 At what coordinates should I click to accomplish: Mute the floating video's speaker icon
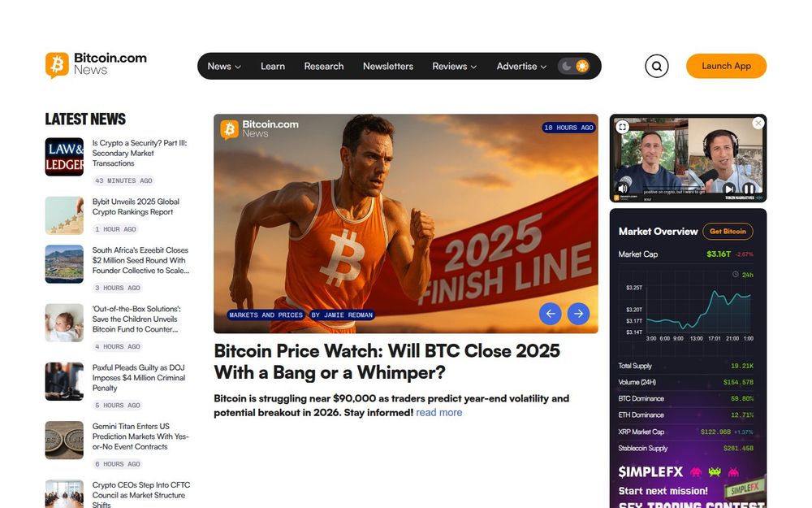(623, 189)
